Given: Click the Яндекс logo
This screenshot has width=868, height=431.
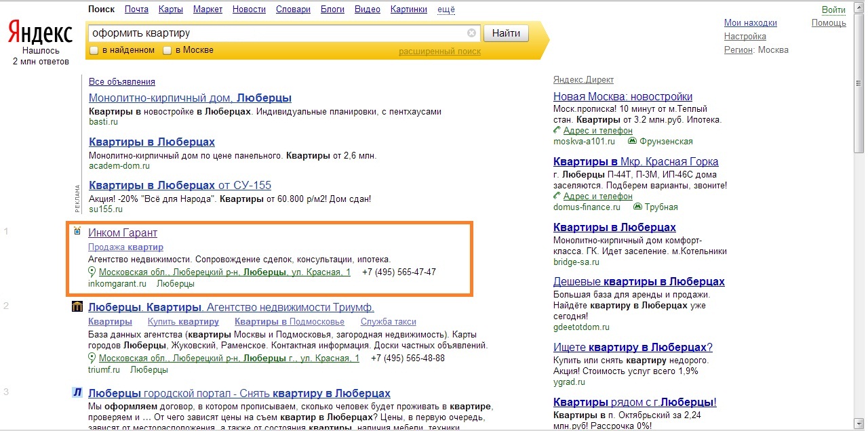Looking at the screenshot, I should (40, 32).
